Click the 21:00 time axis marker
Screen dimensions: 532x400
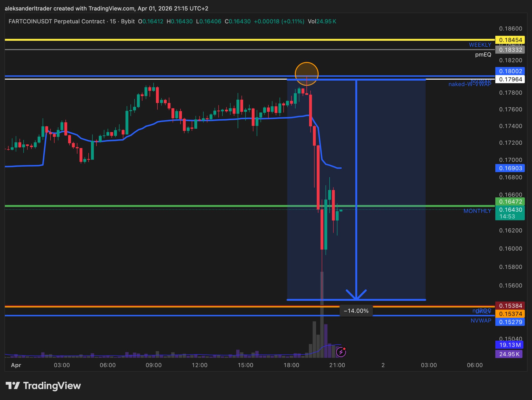tap(337, 365)
